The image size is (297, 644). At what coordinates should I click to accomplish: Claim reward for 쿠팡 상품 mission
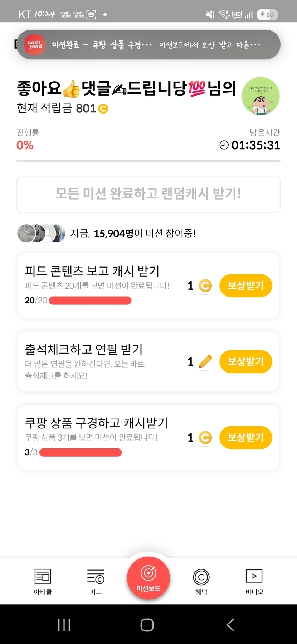click(245, 437)
